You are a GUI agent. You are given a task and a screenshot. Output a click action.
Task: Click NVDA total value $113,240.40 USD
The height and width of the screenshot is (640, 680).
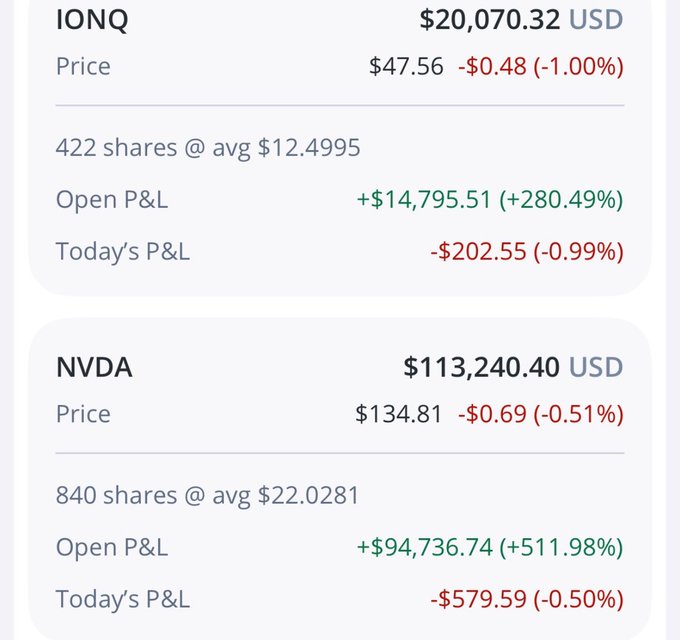tap(513, 367)
